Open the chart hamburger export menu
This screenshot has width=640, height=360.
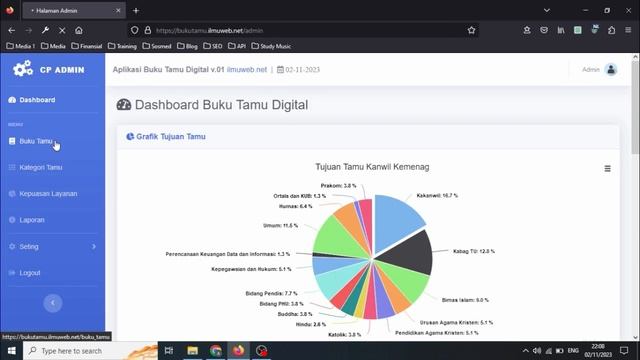(607, 169)
